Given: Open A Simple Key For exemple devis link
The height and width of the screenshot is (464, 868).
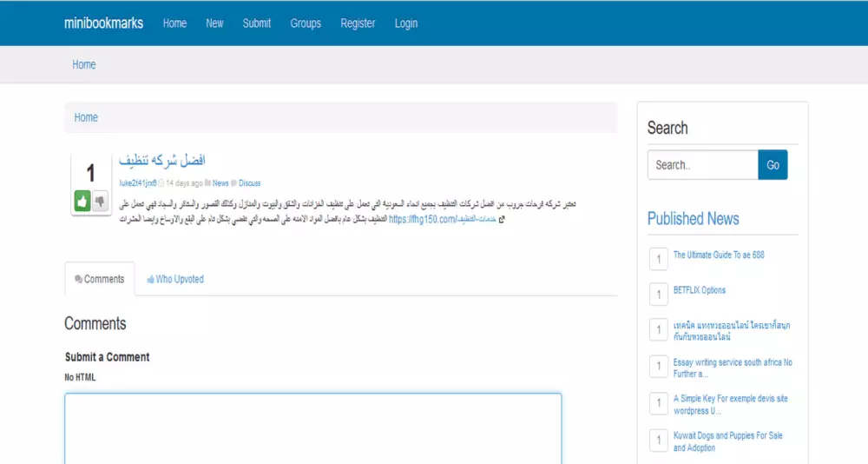Looking at the screenshot, I should pos(730,405).
